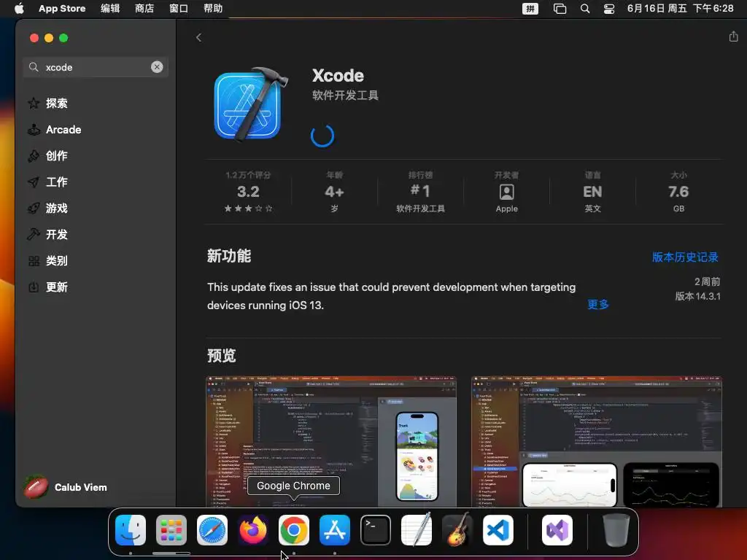
Task: Select the Create (创作) sidebar item
Action: [x=56, y=156]
